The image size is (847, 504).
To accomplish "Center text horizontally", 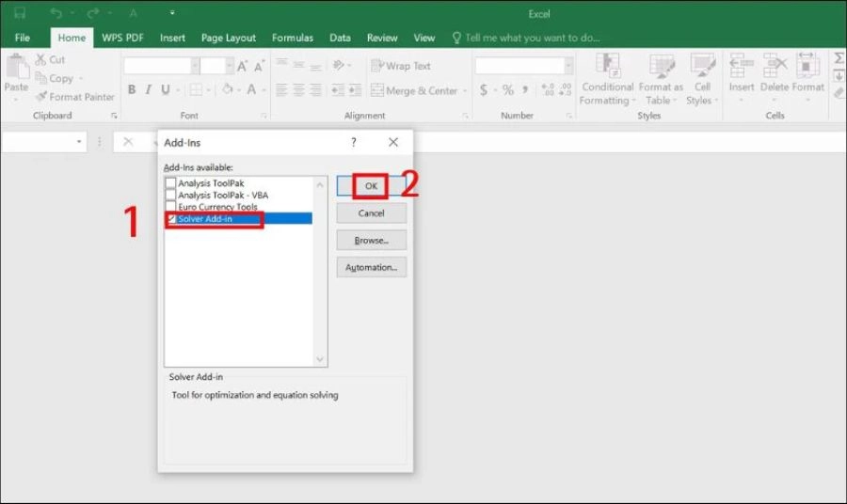I will (298, 89).
